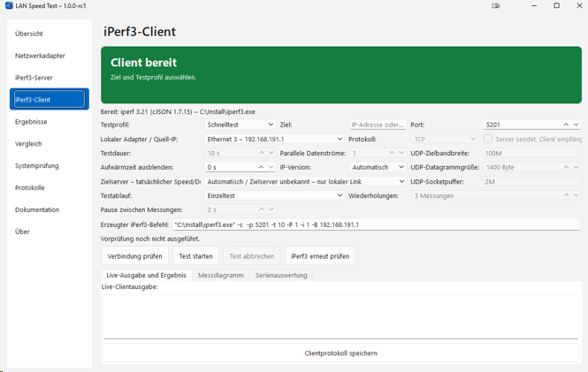
Task: Decrease Testdauer with the down arrow
Action: tap(271, 153)
